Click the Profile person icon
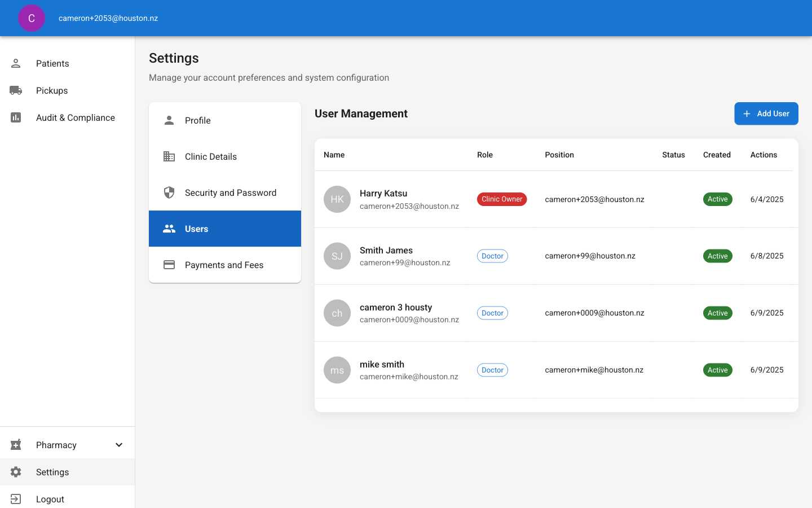Viewport: 812px width, 508px height. [x=169, y=120]
